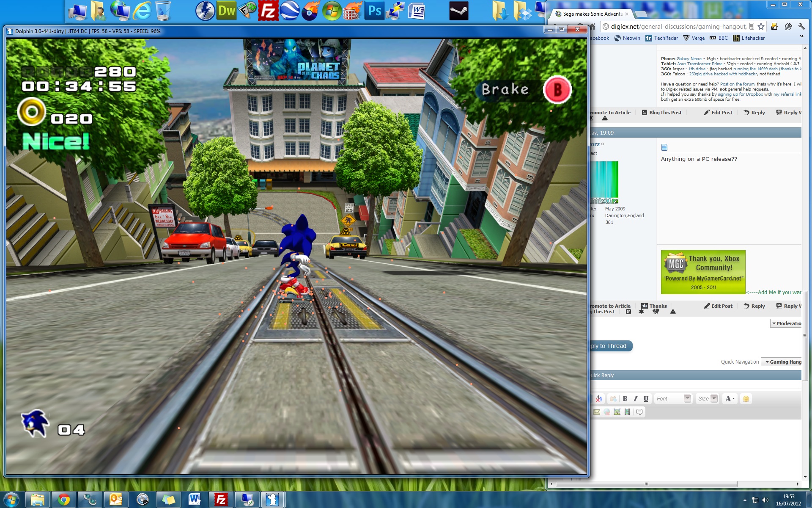Click the paste as text icon

pos(613,399)
